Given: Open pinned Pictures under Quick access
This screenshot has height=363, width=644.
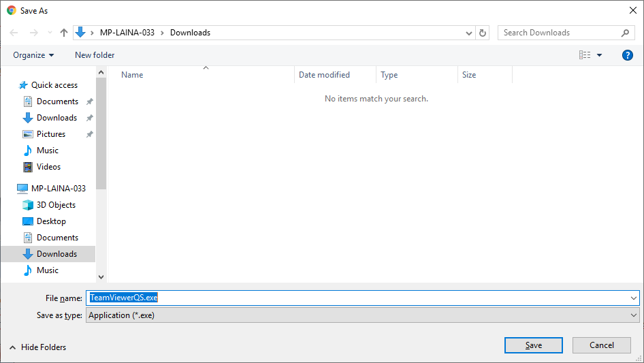Looking at the screenshot, I should [x=51, y=134].
